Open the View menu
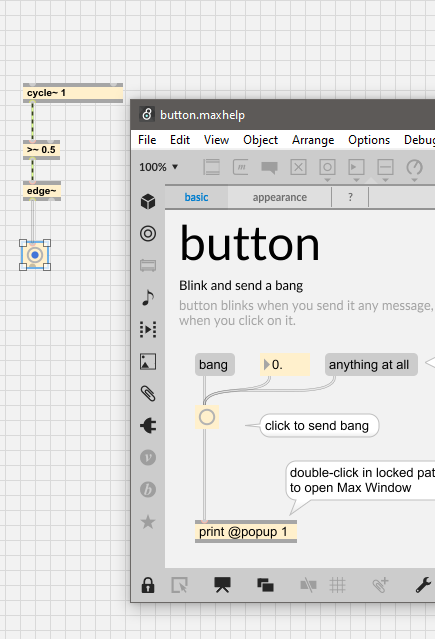The image size is (435, 639). [216, 140]
